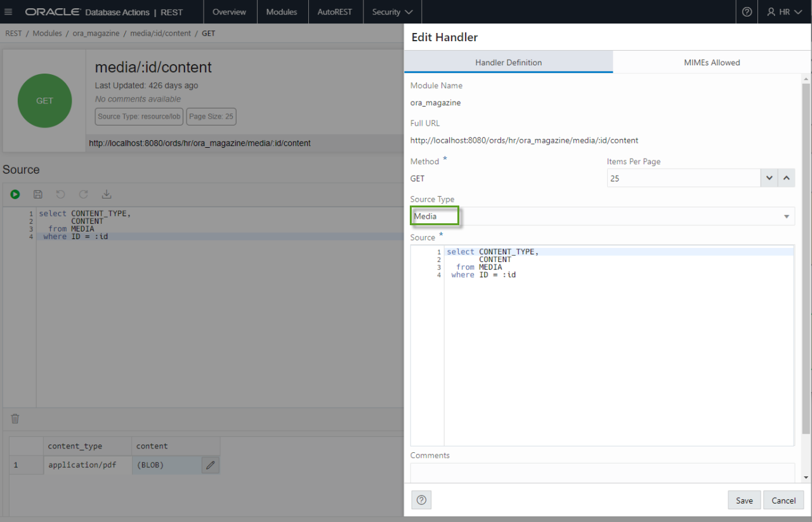Increase Items Per Page with up arrow

coord(787,178)
